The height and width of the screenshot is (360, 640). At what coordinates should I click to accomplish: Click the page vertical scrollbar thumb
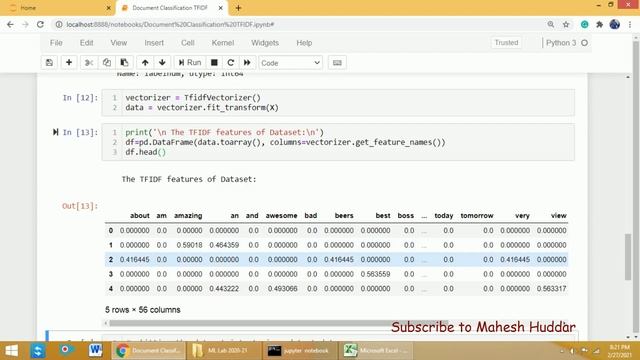[x=628, y=257]
